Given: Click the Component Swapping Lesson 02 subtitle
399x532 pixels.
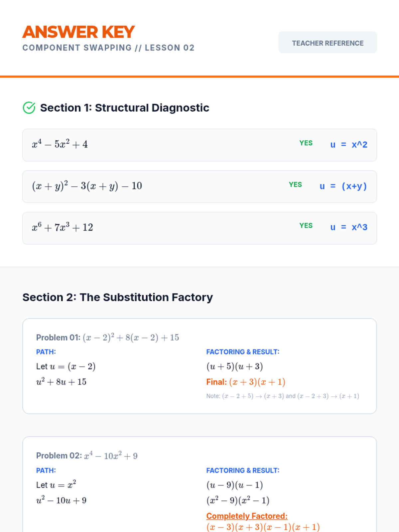Looking at the screenshot, I should pos(108,48).
